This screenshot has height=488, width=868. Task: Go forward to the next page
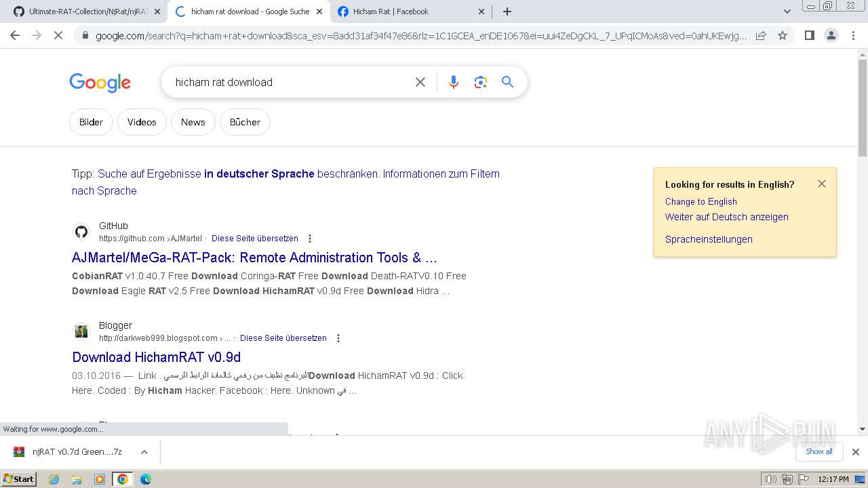pyautogui.click(x=37, y=35)
